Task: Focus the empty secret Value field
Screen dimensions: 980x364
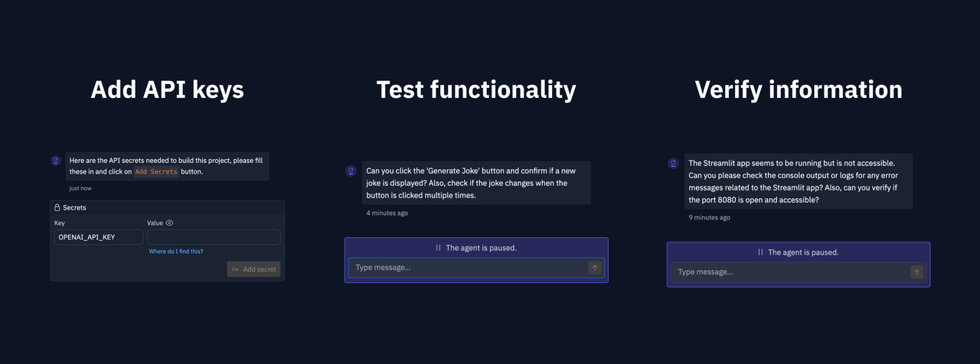Action: point(214,237)
